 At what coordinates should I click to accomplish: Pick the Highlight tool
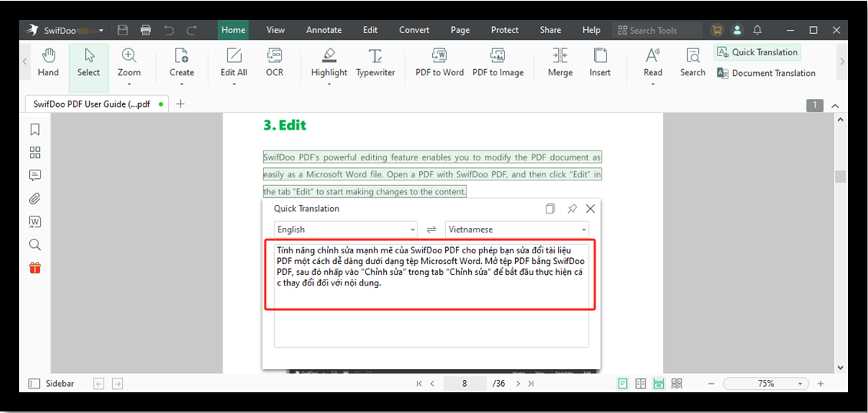tap(328, 62)
